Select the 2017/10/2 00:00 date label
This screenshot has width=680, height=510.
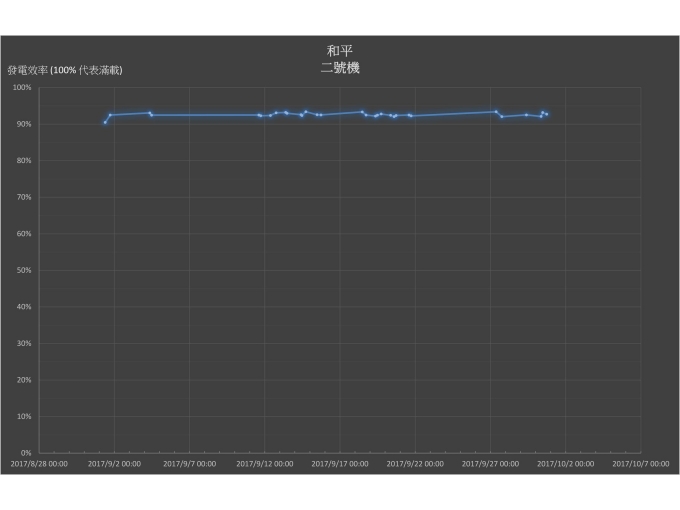[x=566, y=464]
